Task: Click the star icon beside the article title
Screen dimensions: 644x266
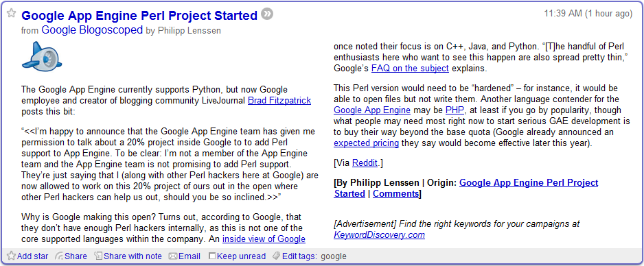Action: coord(12,13)
